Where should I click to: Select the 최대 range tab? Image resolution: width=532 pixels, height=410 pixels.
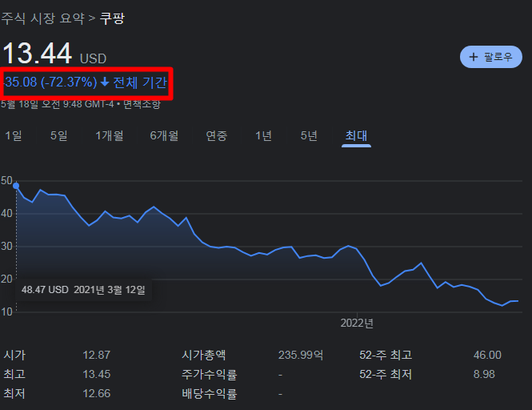pos(356,135)
